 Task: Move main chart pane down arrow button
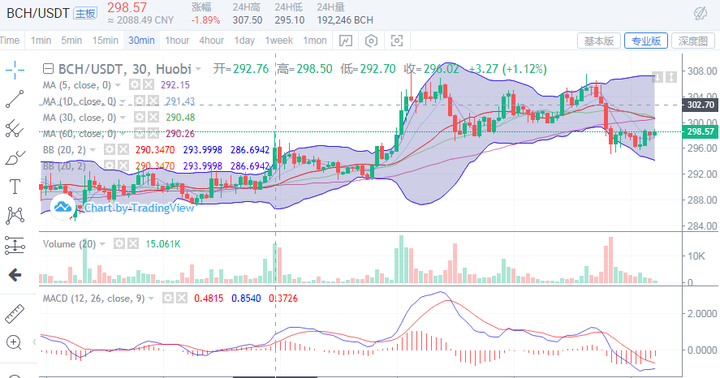tap(657, 77)
